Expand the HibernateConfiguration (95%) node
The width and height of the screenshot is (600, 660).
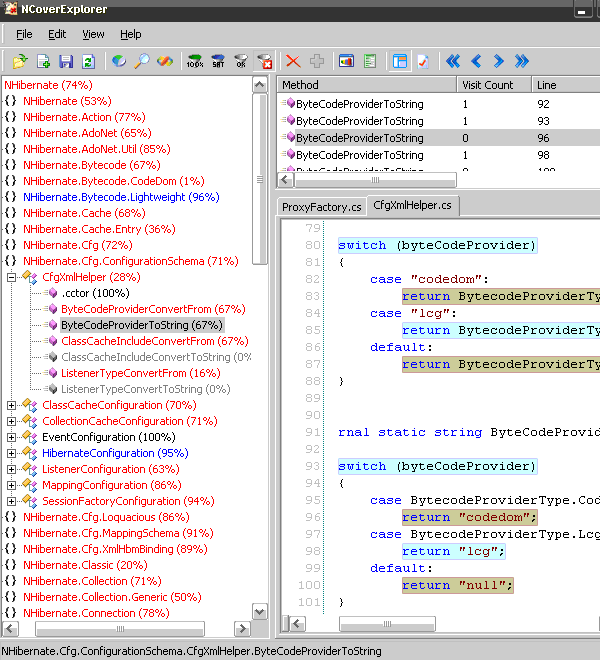pyautogui.click(x=11, y=453)
